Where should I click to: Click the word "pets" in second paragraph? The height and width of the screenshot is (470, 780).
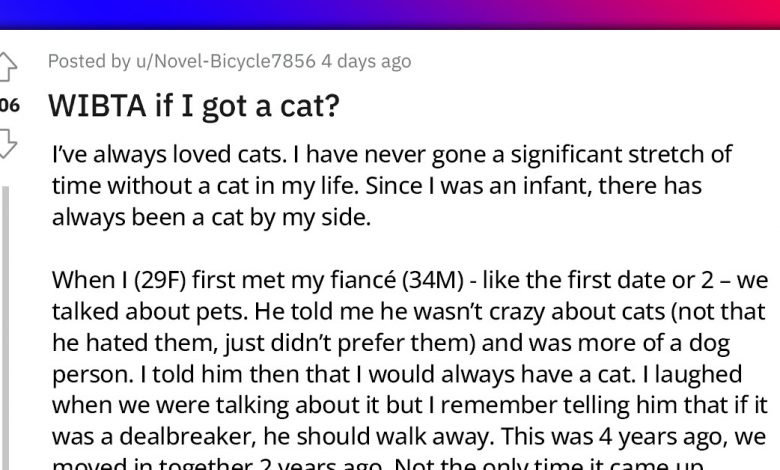coord(214,312)
